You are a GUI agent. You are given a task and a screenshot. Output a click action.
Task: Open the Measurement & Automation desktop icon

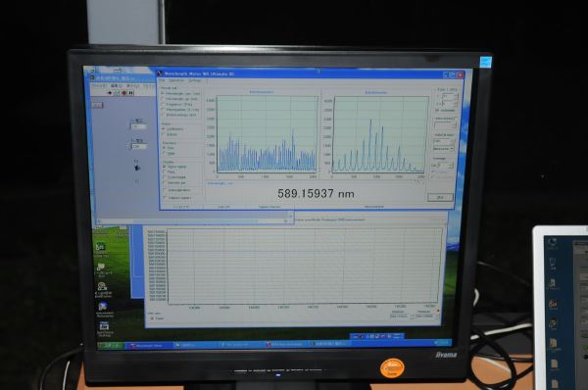coord(103,307)
